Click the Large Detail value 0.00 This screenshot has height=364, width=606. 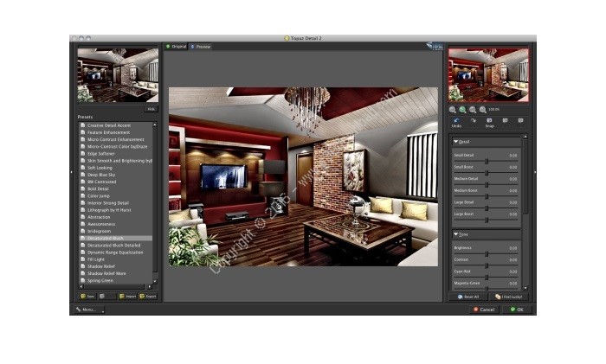[x=513, y=202]
